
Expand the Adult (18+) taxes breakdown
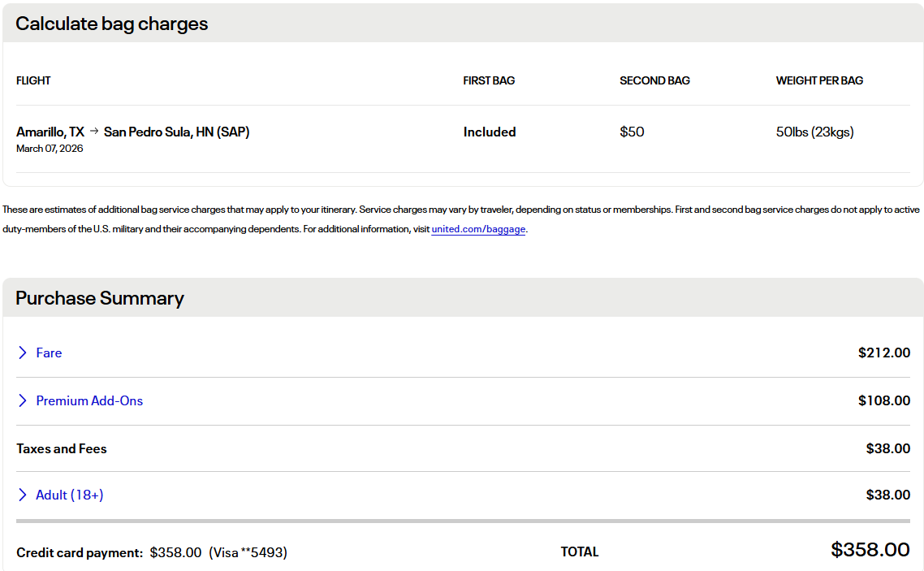coord(69,495)
